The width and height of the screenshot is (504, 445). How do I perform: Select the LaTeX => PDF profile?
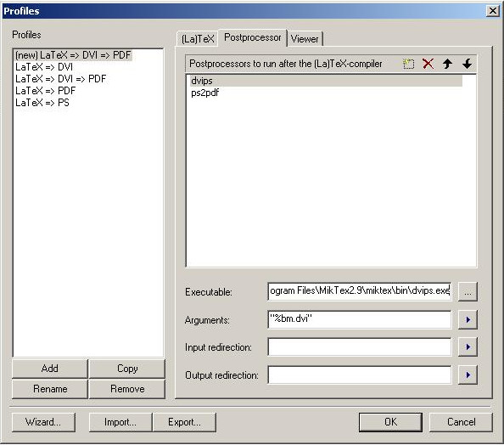(45, 91)
